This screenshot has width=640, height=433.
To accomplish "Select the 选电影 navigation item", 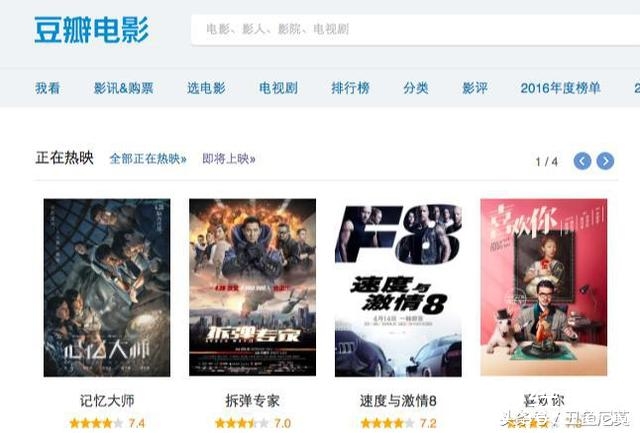I will tap(206, 88).
